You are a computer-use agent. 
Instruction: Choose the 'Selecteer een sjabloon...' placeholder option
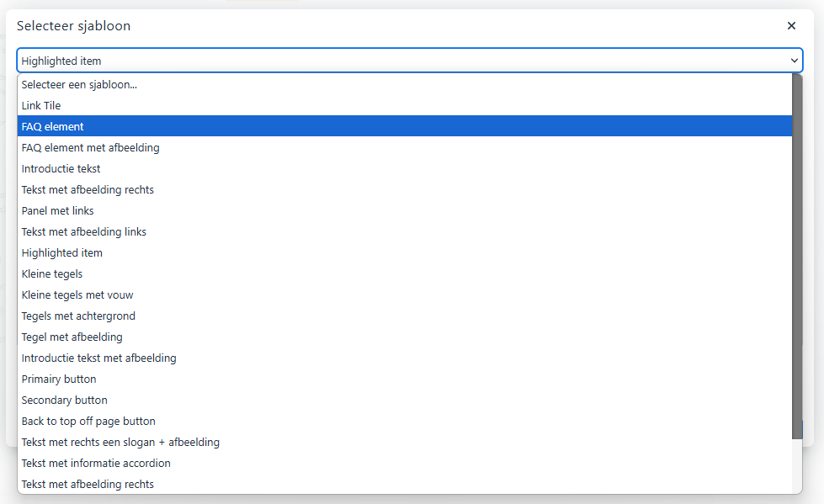click(79, 84)
